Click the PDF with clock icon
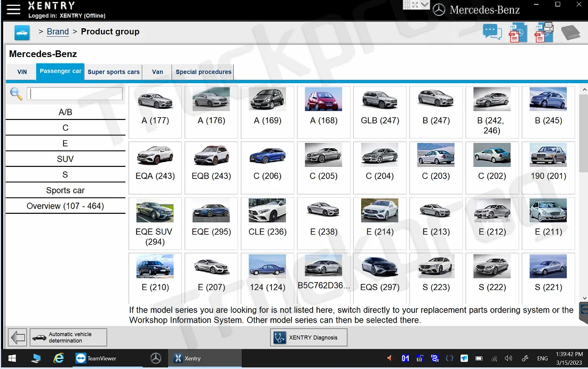 [x=518, y=33]
